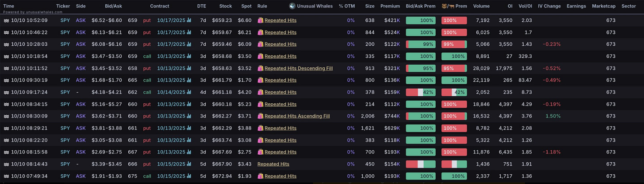The height and width of the screenshot is (184, 644).
Task: Click the bear/bull emoji Prem column header
Action: pyautogui.click(x=454, y=6)
